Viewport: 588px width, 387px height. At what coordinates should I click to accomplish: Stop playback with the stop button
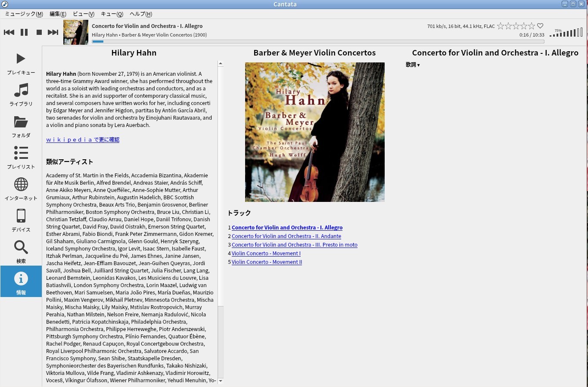tap(39, 32)
